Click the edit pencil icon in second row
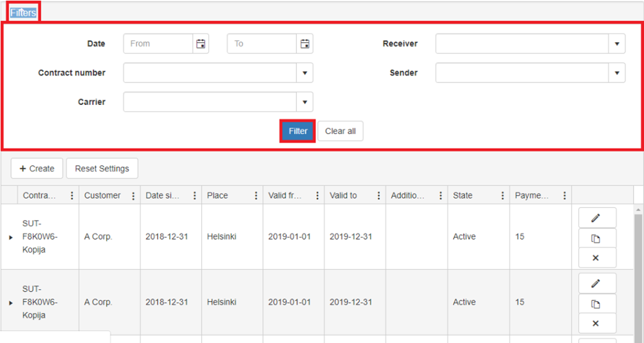 click(596, 283)
